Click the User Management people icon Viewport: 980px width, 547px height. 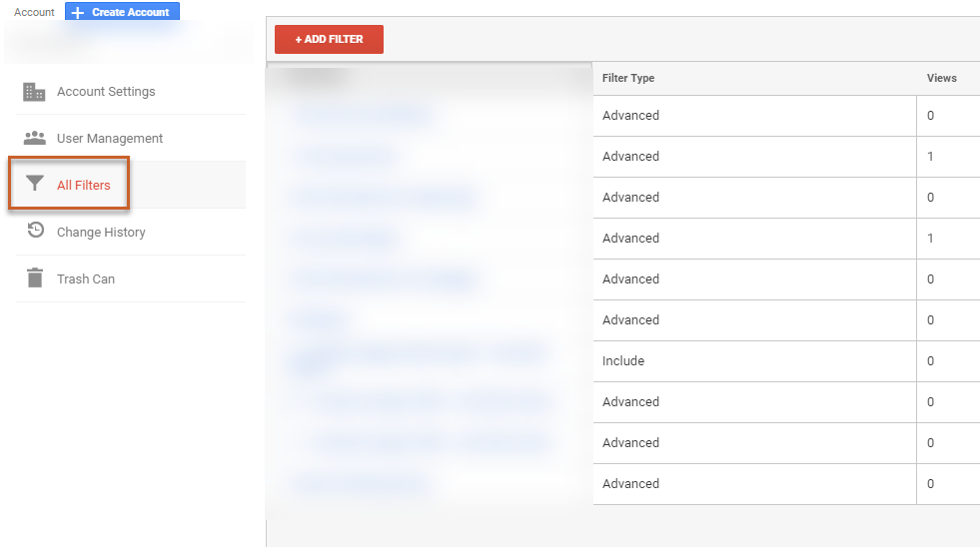pos(35,138)
